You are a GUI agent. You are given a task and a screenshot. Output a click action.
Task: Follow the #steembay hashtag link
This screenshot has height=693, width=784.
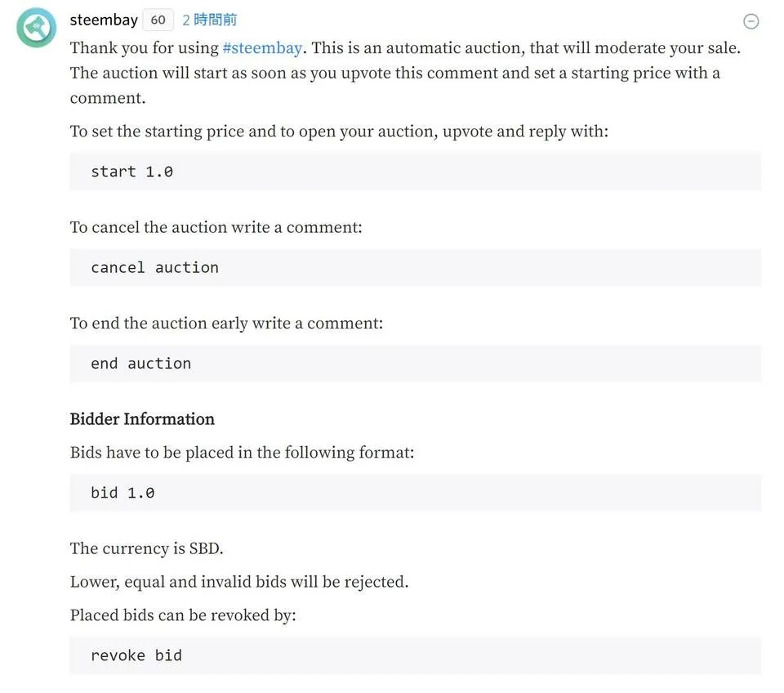pyautogui.click(x=262, y=47)
